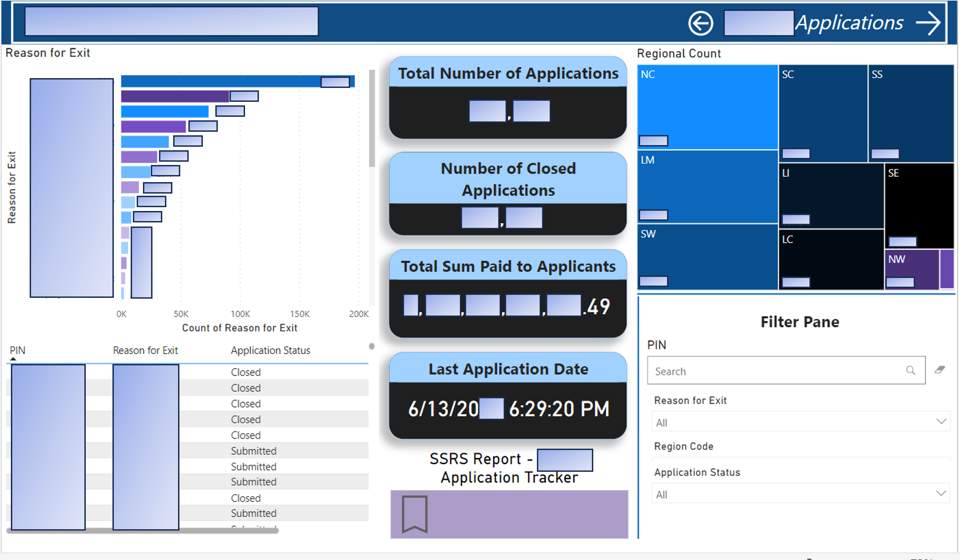Click the eraser icon beside PIN search

click(x=939, y=369)
